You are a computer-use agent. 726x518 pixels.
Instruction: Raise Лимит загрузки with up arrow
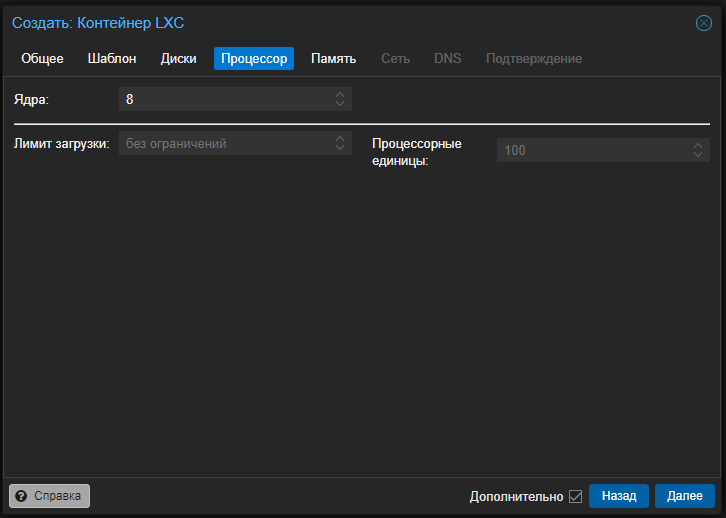(x=340, y=138)
